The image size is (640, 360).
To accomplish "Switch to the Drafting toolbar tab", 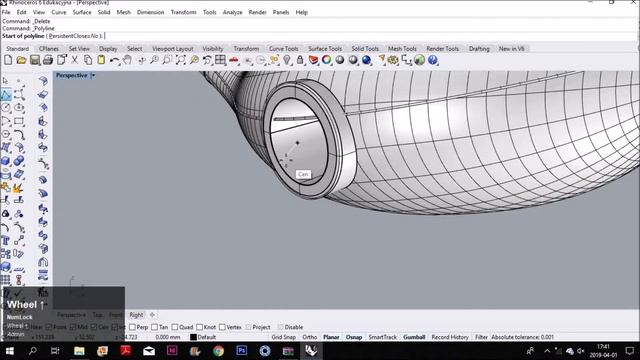I will coord(479,49).
